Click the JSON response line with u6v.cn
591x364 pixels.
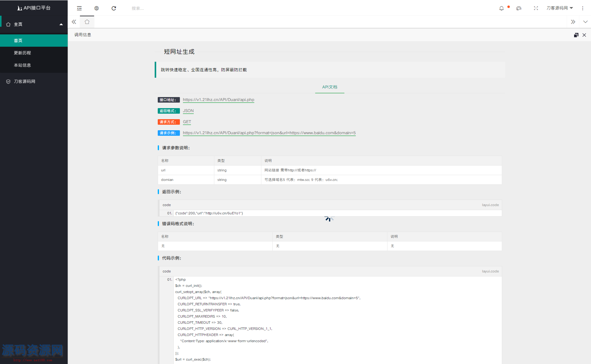tap(209, 213)
